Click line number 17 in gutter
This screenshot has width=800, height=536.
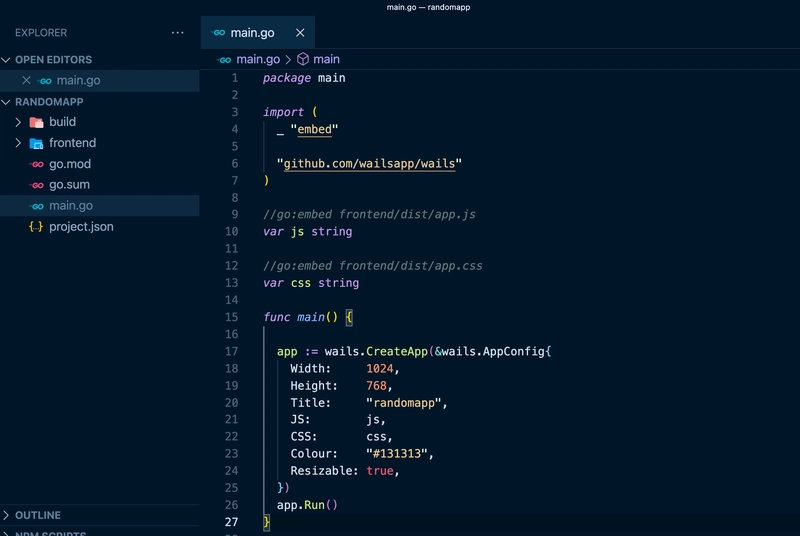pyautogui.click(x=232, y=351)
